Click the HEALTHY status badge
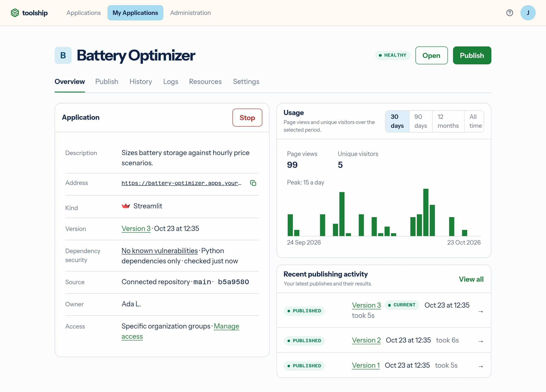The height and width of the screenshot is (392, 546). pos(393,55)
